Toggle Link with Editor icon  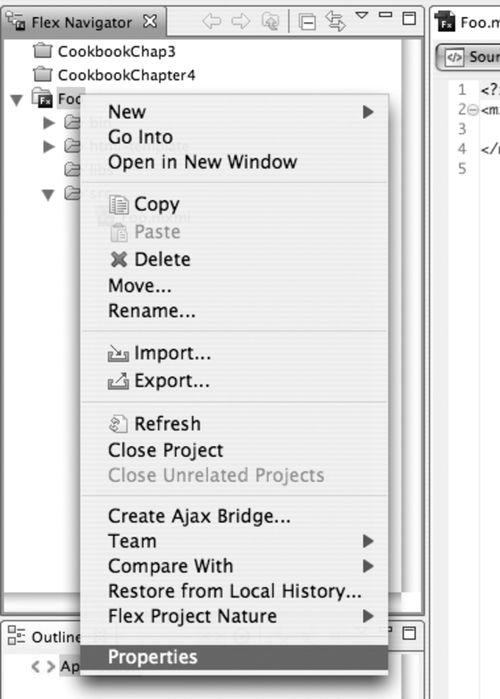pyautogui.click(x=336, y=21)
